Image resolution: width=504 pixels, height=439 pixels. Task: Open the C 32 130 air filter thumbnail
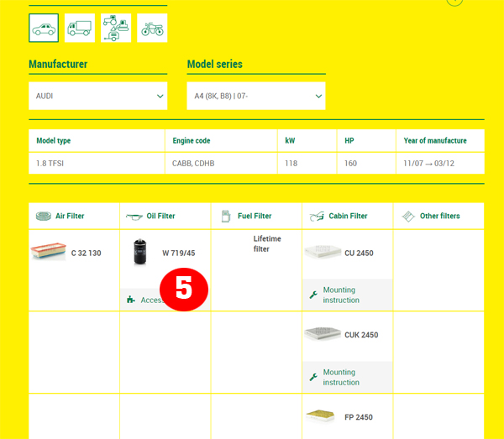pyautogui.click(x=48, y=251)
